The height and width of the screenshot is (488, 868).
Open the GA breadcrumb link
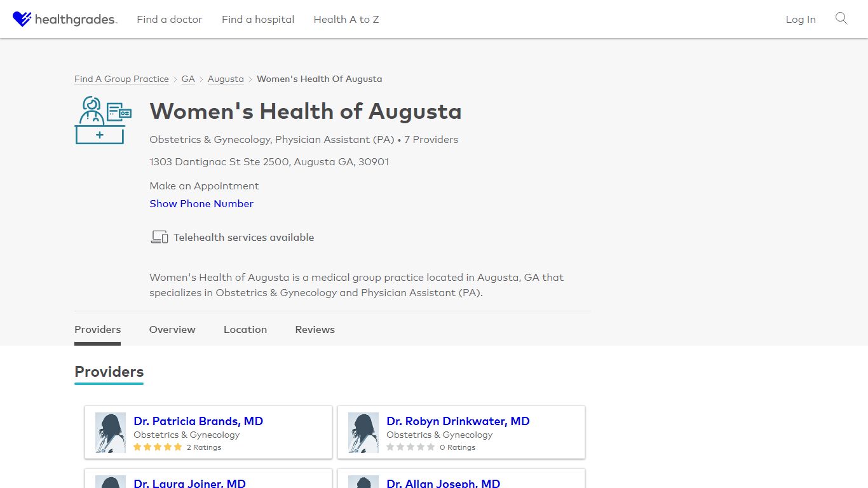click(188, 79)
